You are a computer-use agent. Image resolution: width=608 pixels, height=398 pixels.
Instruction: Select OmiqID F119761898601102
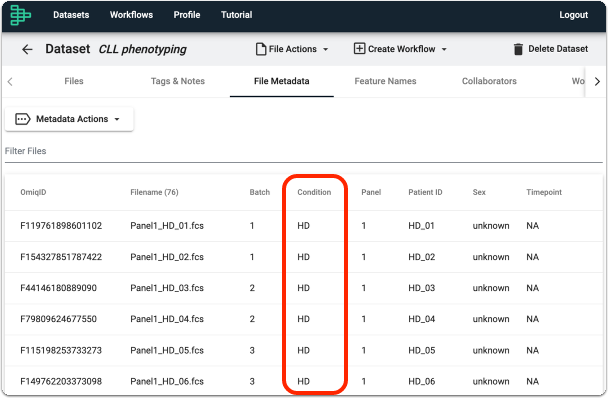pos(61,226)
